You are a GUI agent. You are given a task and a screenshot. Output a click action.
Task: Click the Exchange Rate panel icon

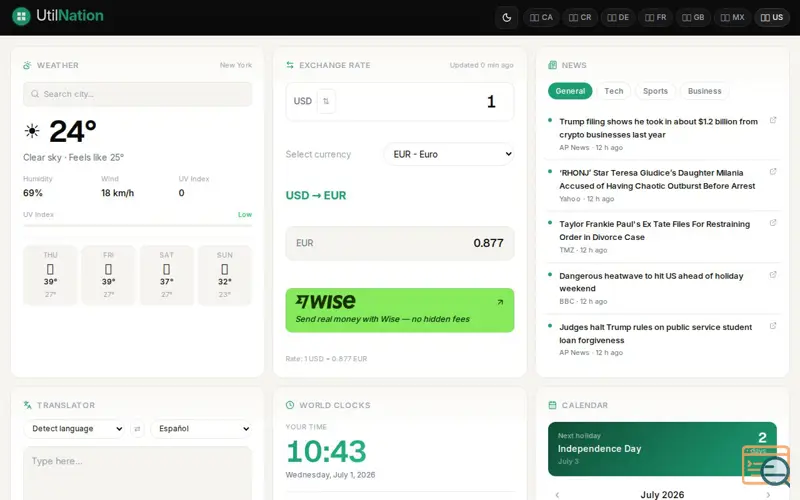[x=290, y=65]
